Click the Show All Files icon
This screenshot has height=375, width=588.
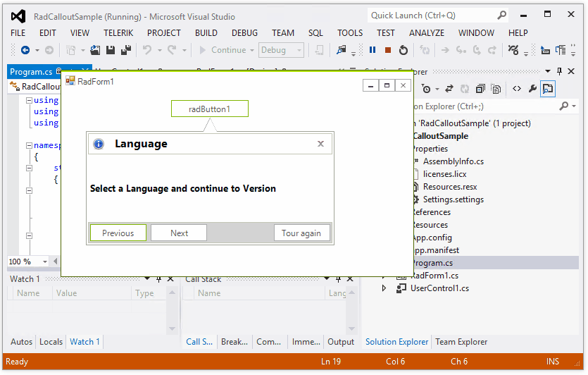click(x=496, y=89)
